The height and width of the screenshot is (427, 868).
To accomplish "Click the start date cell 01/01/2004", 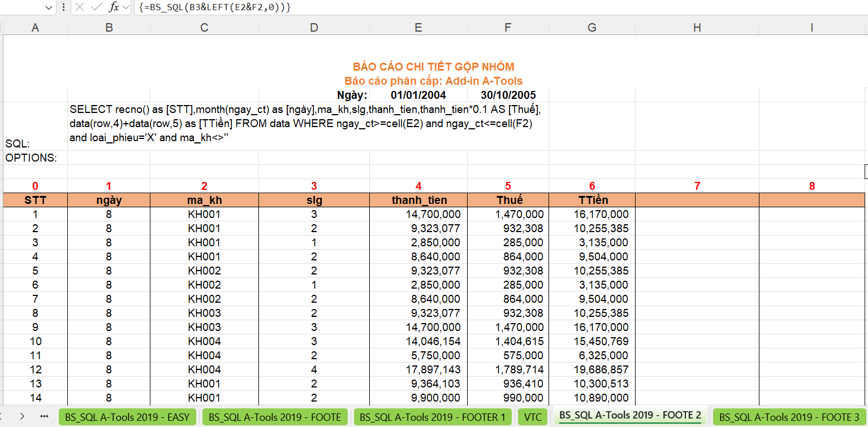I will coord(418,95).
